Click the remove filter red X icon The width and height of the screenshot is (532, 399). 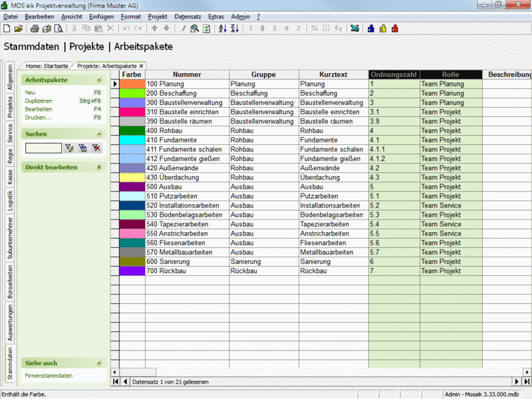click(x=96, y=148)
